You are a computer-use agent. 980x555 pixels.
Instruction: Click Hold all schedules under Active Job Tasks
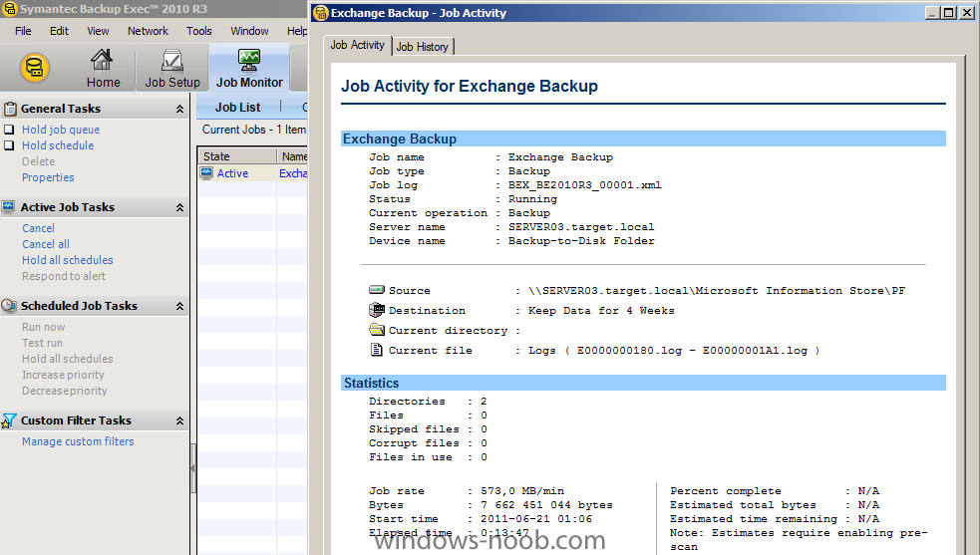coord(68,260)
